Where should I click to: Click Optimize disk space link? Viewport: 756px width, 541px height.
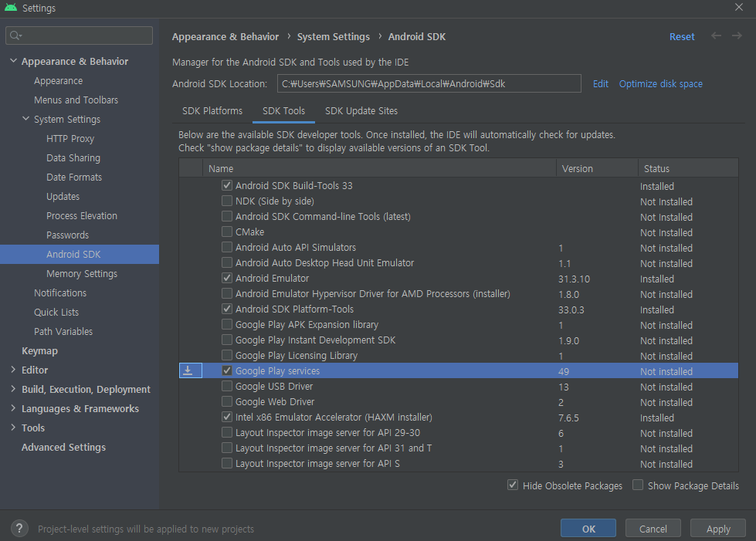point(660,84)
